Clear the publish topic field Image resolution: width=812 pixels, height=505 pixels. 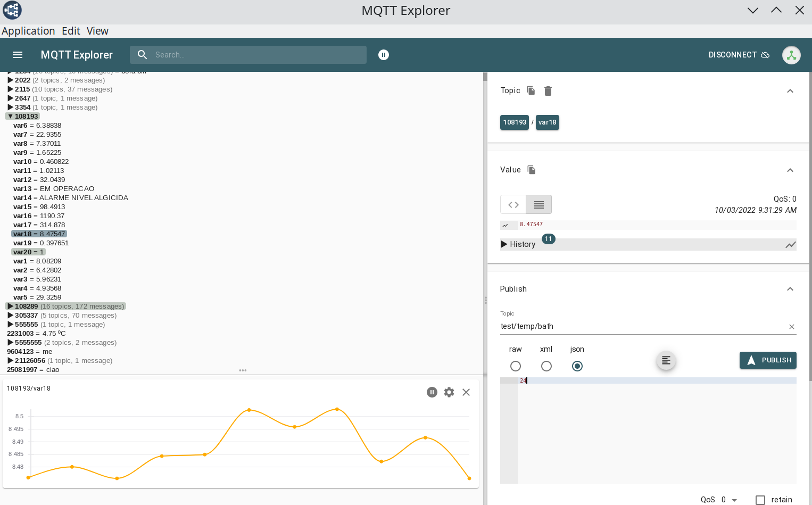792,327
